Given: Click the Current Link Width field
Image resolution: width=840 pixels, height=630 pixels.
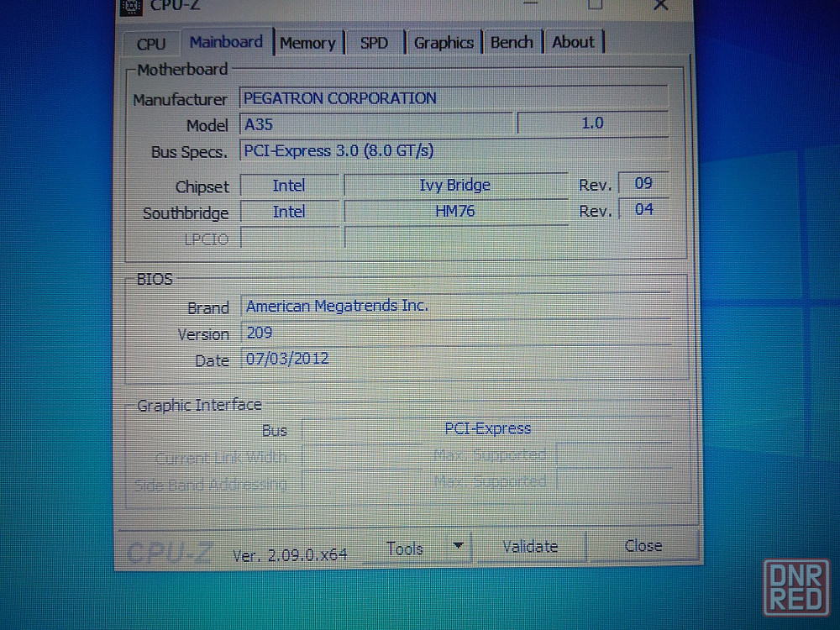Looking at the screenshot, I should (x=361, y=456).
